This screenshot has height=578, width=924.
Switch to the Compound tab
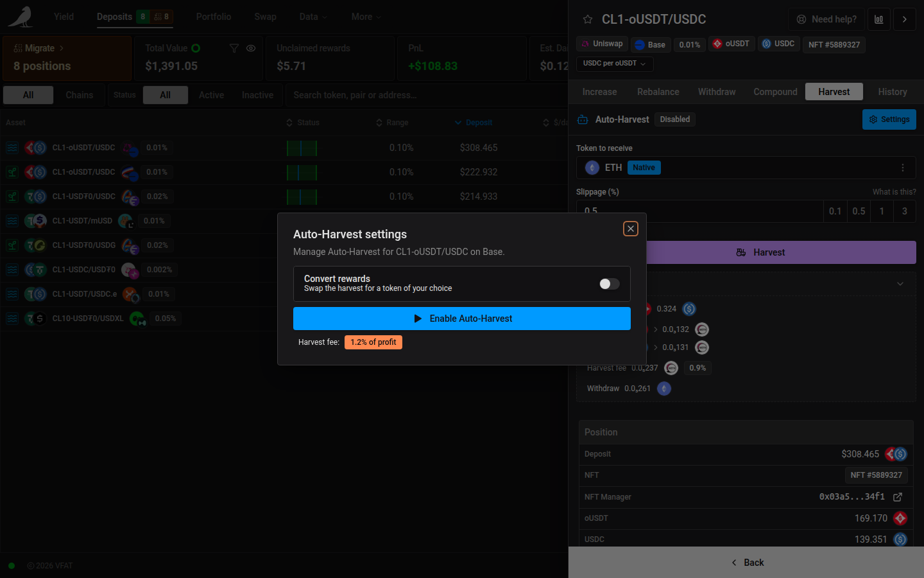(x=775, y=92)
